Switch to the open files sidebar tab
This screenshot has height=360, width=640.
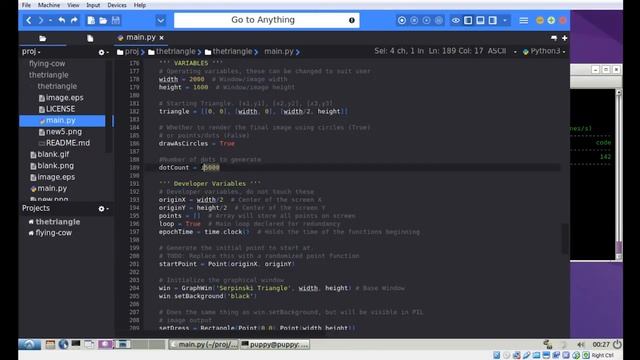pyautogui.click(x=90, y=38)
